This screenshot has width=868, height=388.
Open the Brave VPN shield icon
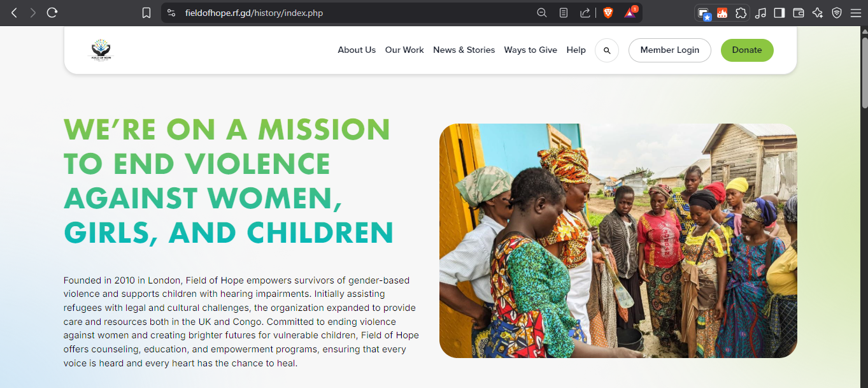[837, 13]
